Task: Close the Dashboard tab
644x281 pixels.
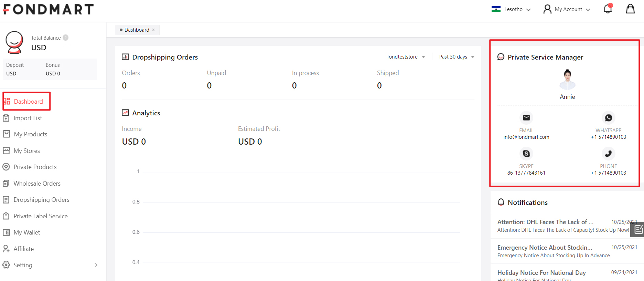Action: [153, 30]
